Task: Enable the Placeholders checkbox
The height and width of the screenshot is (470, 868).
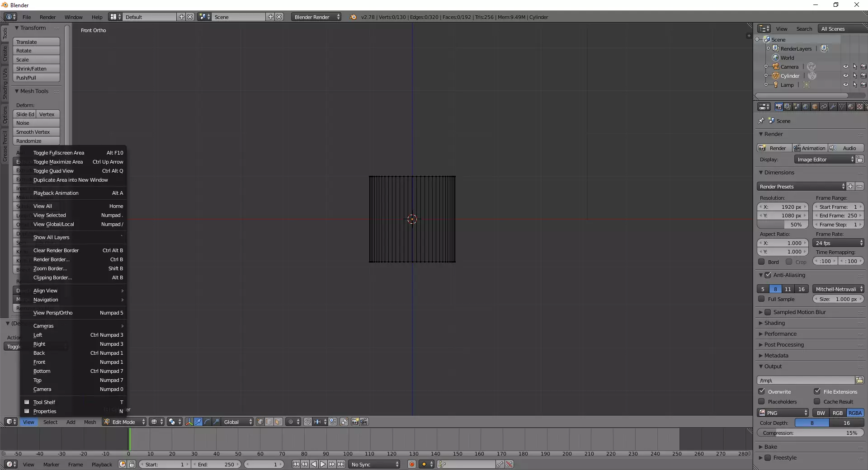Action: coord(762,401)
